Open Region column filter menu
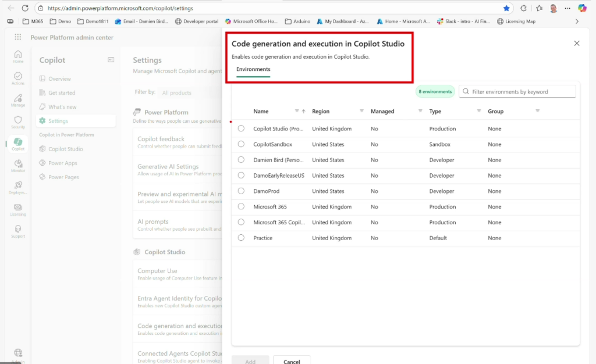 pos(361,111)
